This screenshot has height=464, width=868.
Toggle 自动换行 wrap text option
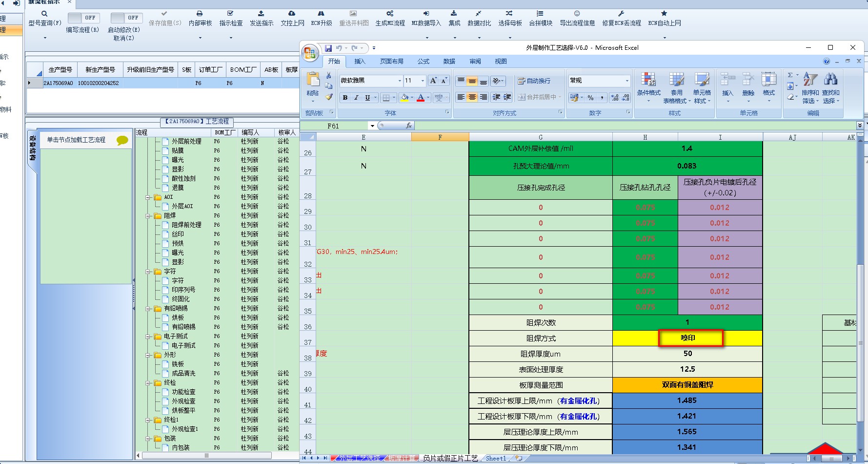coord(534,81)
